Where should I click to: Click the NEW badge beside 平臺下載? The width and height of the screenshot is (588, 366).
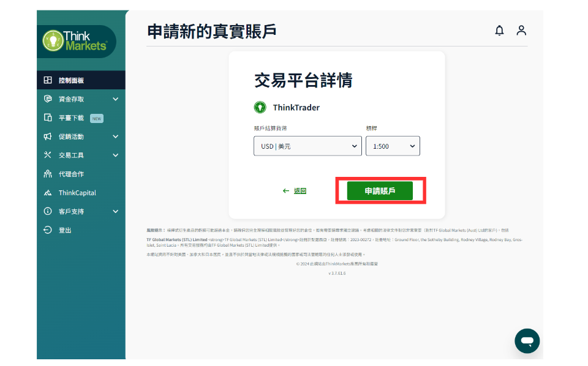(97, 118)
